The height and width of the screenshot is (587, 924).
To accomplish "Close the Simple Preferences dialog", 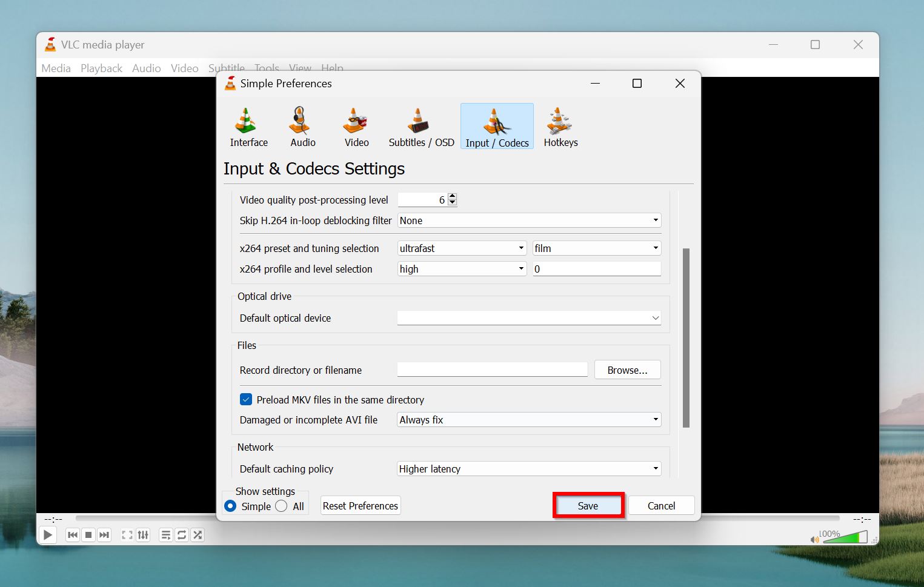I will pos(680,84).
